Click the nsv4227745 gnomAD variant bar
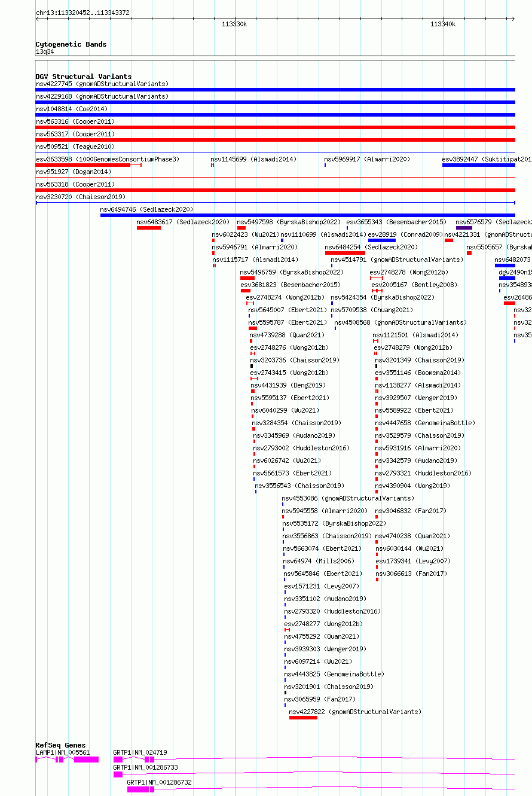Screen dimensions: 532x796 (275, 89)
